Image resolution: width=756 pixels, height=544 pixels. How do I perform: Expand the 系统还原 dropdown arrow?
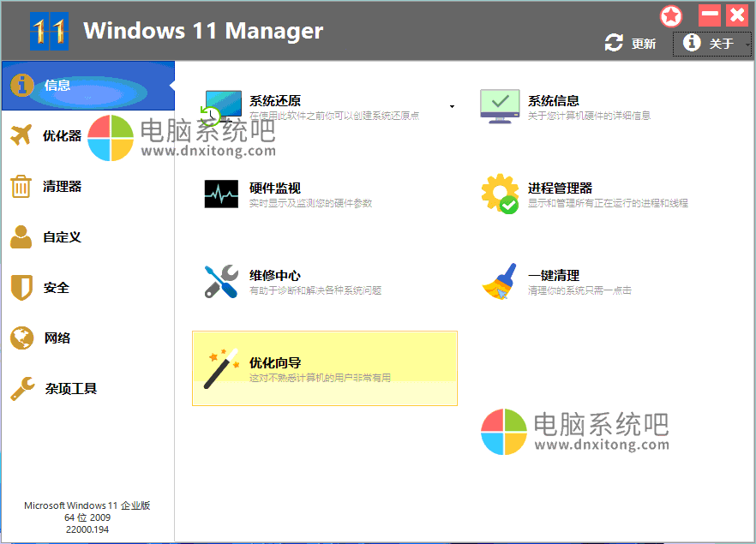[x=452, y=106]
